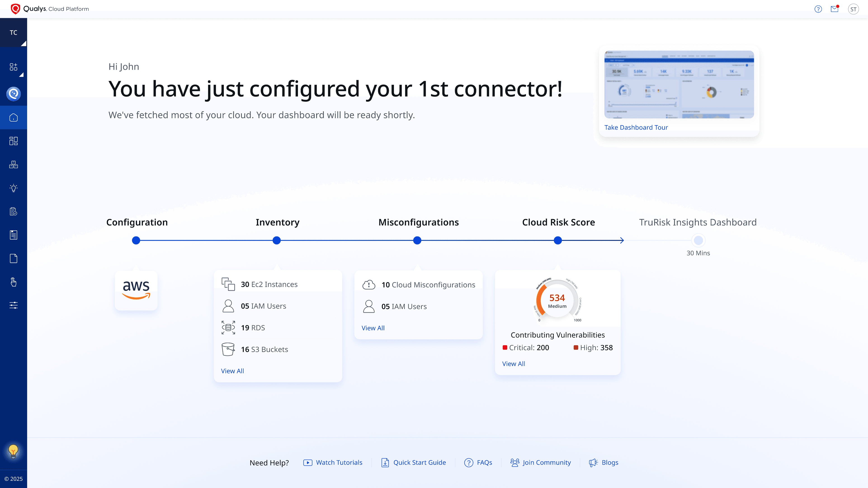Image resolution: width=868 pixels, height=488 pixels.
Task: Open the Watch Tutorials link
Action: pyautogui.click(x=333, y=463)
